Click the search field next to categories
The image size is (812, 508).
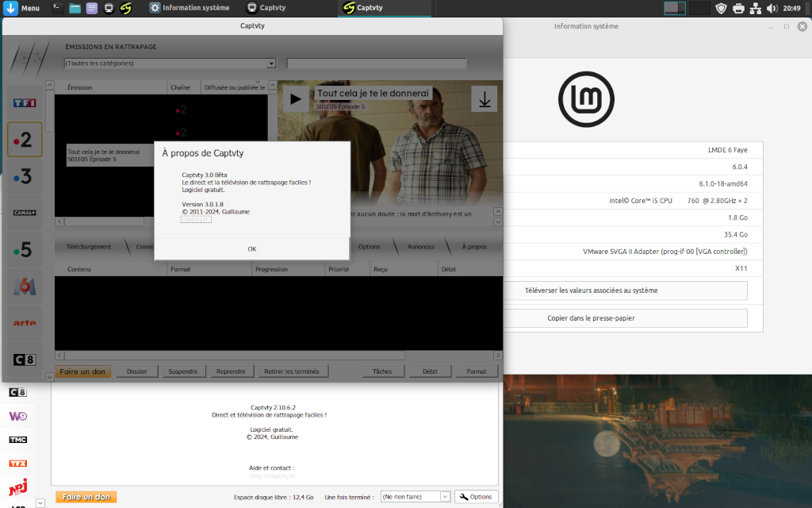coord(392,63)
